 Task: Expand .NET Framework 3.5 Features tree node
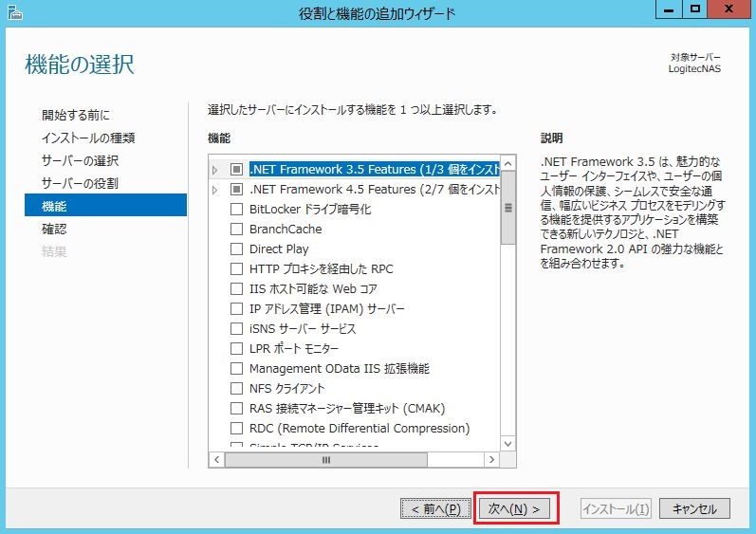click(x=215, y=170)
